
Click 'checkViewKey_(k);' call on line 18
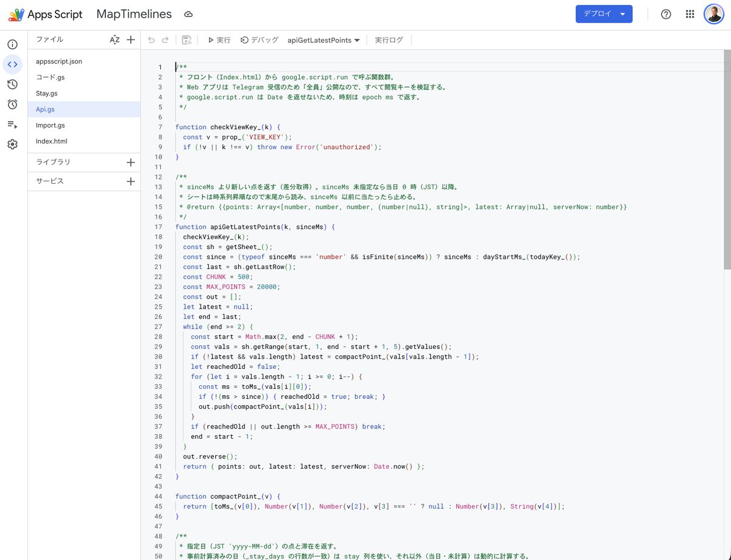pyautogui.click(x=216, y=237)
